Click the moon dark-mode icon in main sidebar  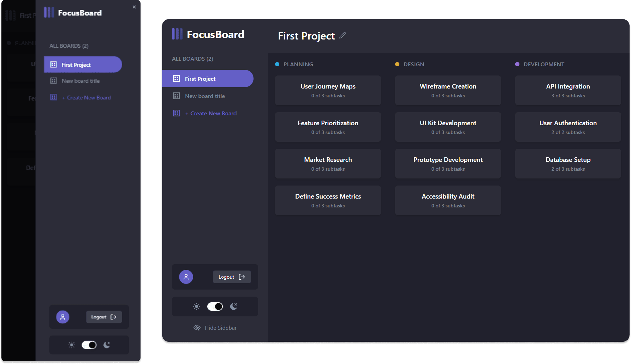tap(233, 307)
